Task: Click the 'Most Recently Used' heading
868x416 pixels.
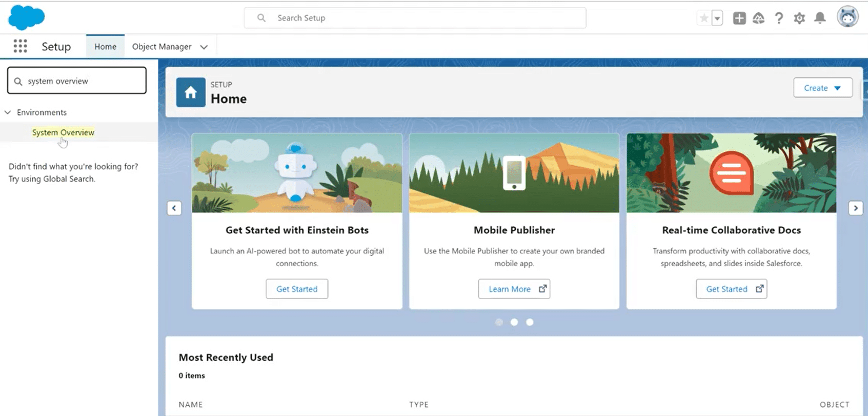Action: click(x=226, y=358)
